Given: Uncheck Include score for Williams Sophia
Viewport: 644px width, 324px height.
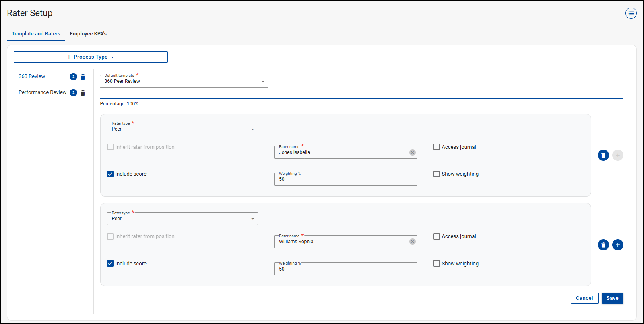Looking at the screenshot, I should point(110,263).
